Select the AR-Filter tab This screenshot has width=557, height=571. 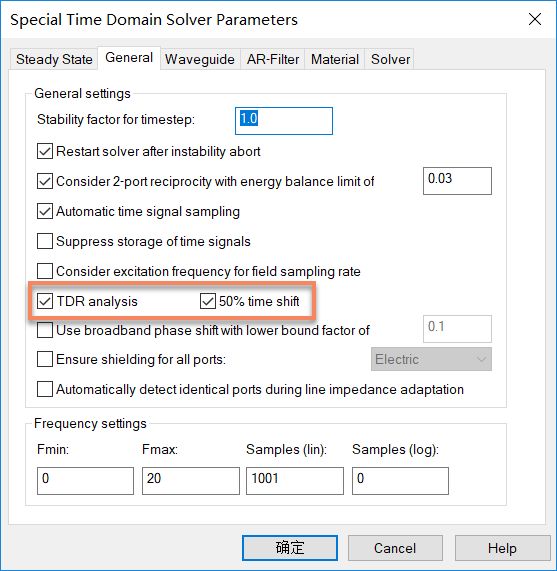click(273, 59)
